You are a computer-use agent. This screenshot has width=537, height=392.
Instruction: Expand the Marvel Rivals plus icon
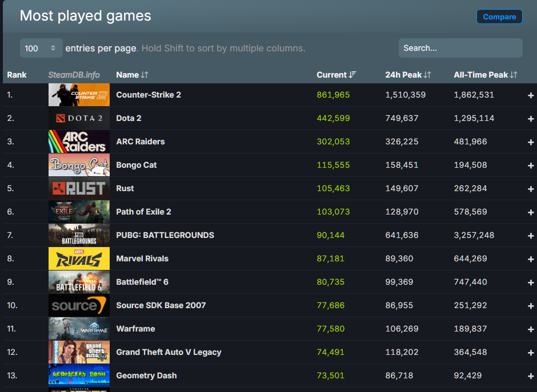tap(531, 259)
